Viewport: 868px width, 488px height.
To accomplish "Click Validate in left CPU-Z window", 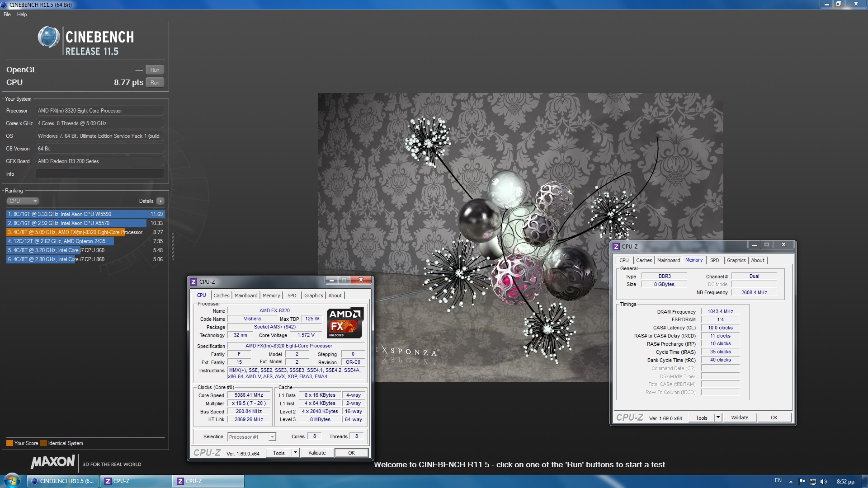I will click(317, 453).
